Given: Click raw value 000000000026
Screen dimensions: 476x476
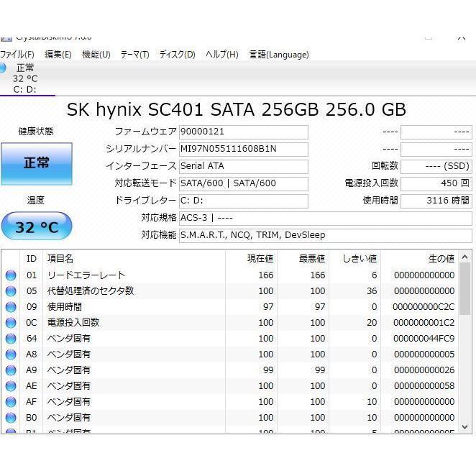Looking at the screenshot, I should (424, 370).
